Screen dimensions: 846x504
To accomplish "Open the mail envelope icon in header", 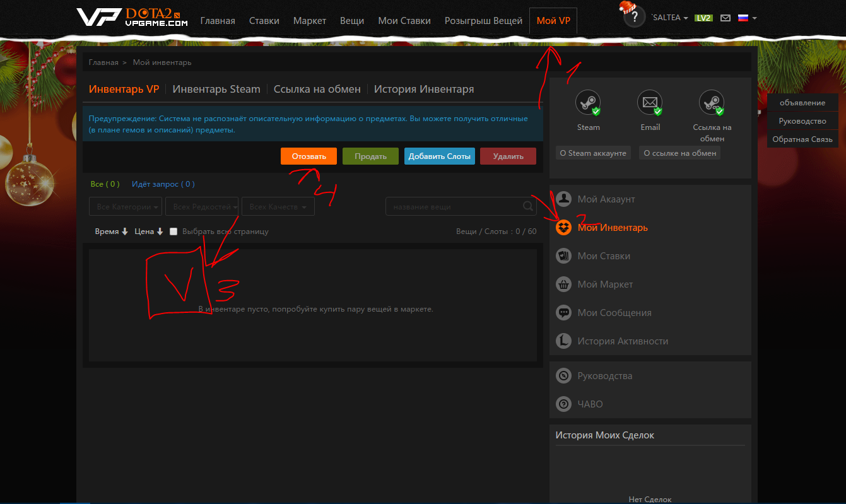I will coord(726,18).
